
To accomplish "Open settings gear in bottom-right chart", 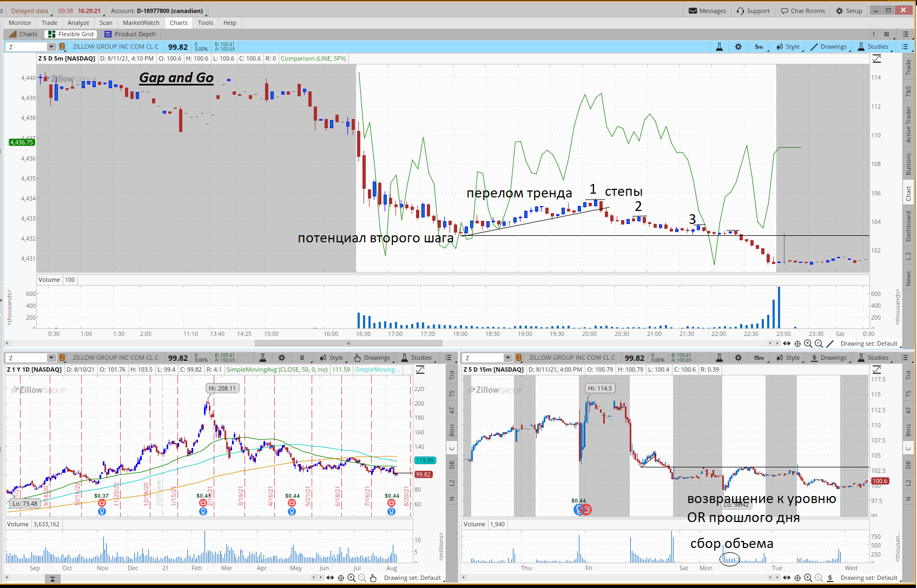I will (738, 358).
